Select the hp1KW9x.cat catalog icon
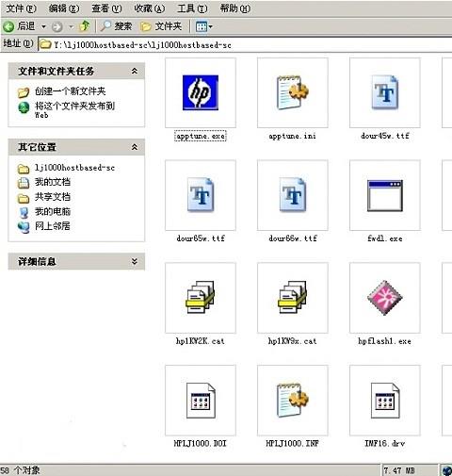452x476 pixels. [293, 297]
